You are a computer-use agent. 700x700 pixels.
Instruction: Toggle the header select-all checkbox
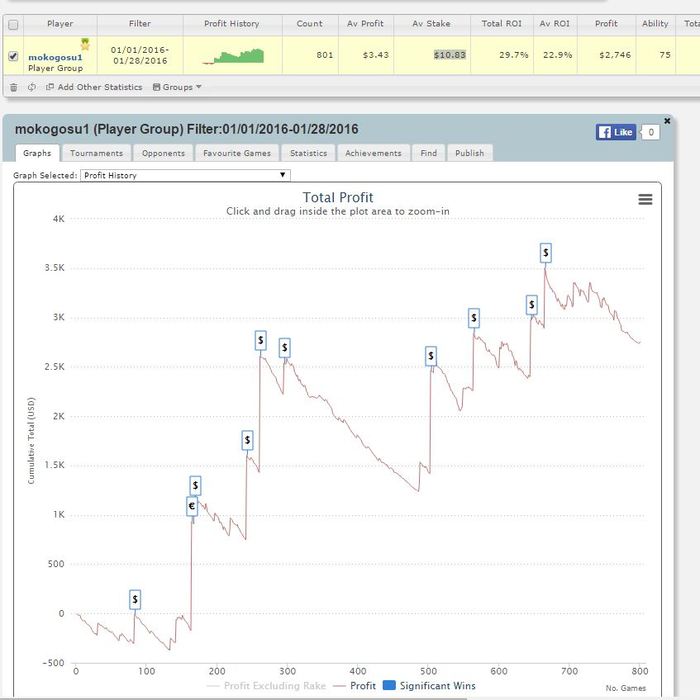(13, 25)
